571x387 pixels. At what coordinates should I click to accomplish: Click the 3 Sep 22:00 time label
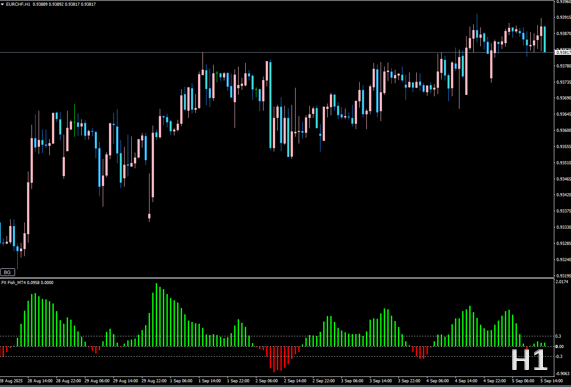(409, 381)
